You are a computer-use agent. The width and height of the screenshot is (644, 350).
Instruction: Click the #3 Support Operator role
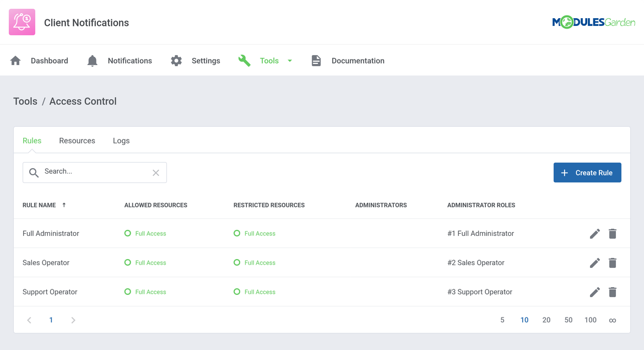coord(480,292)
